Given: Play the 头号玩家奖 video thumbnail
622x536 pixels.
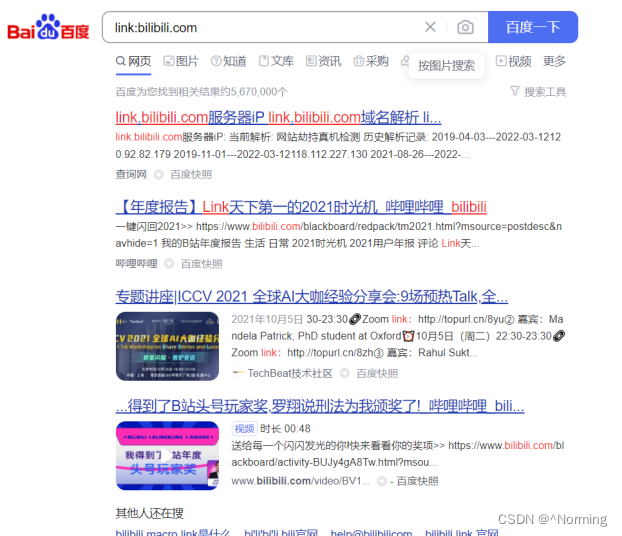Looking at the screenshot, I should click(167, 455).
